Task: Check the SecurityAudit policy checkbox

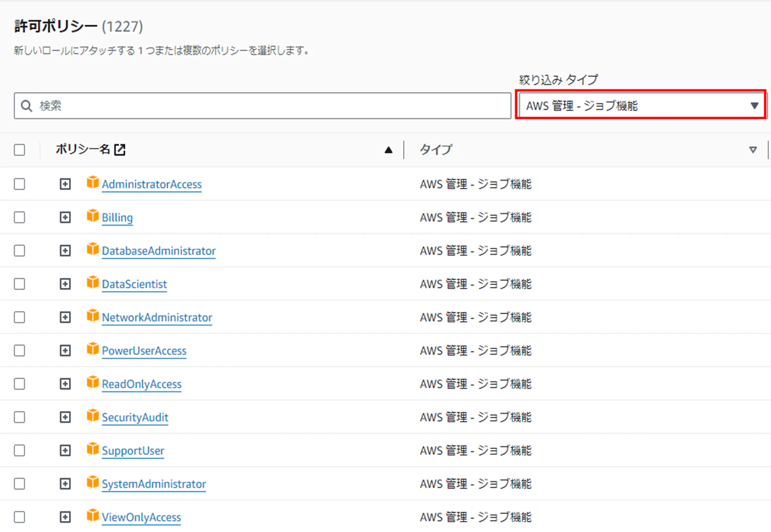Action: click(x=20, y=417)
